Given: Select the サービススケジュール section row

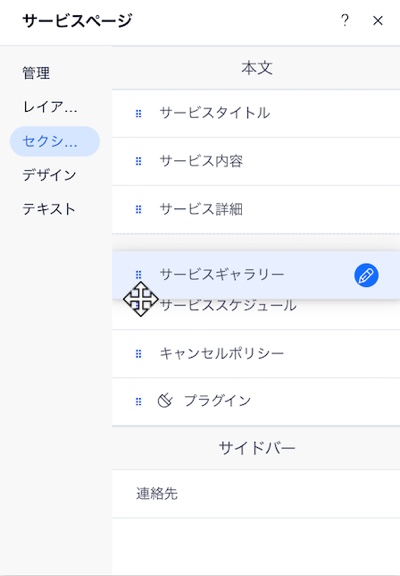Looking at the screenshot, I should tap(256, 314).
